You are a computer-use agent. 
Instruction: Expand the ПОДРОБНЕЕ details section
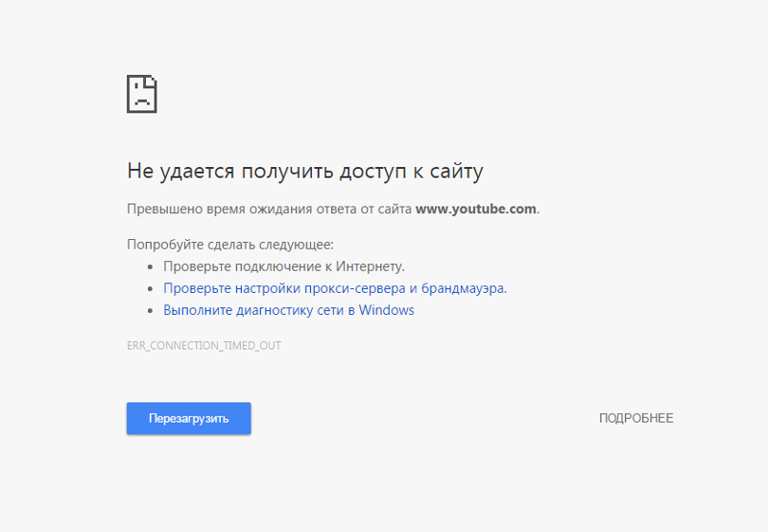[636, 419]
